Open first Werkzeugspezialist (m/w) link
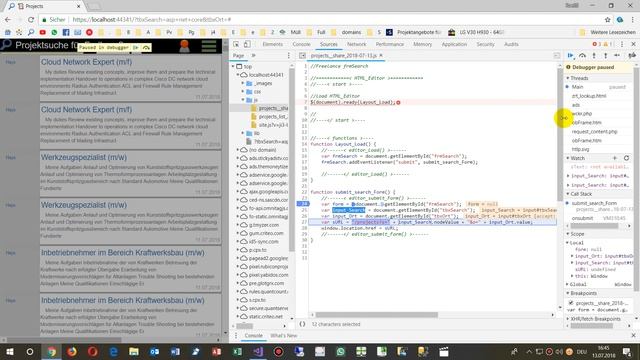The height and width of the screenshot is (360, 640). pyautogui.click(x=84, y=158)
